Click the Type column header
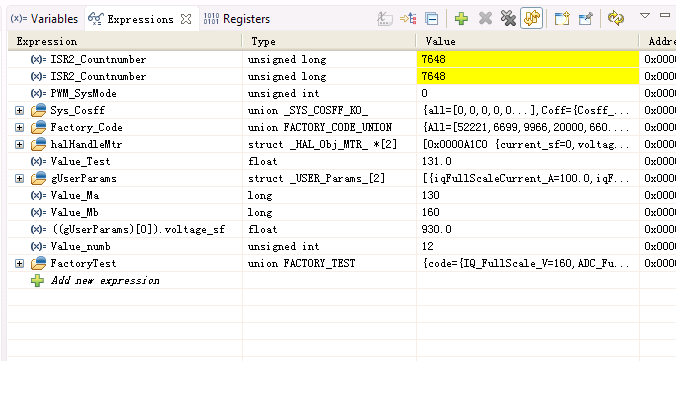Screen dimensions: 676x400 pos(329,41)
